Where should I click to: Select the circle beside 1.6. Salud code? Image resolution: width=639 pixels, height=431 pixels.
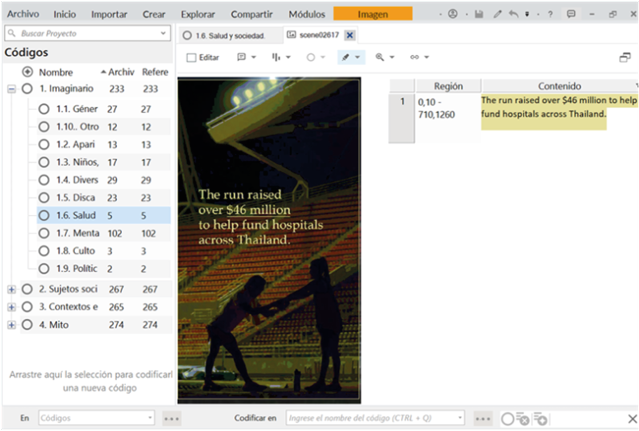point(44,215)
